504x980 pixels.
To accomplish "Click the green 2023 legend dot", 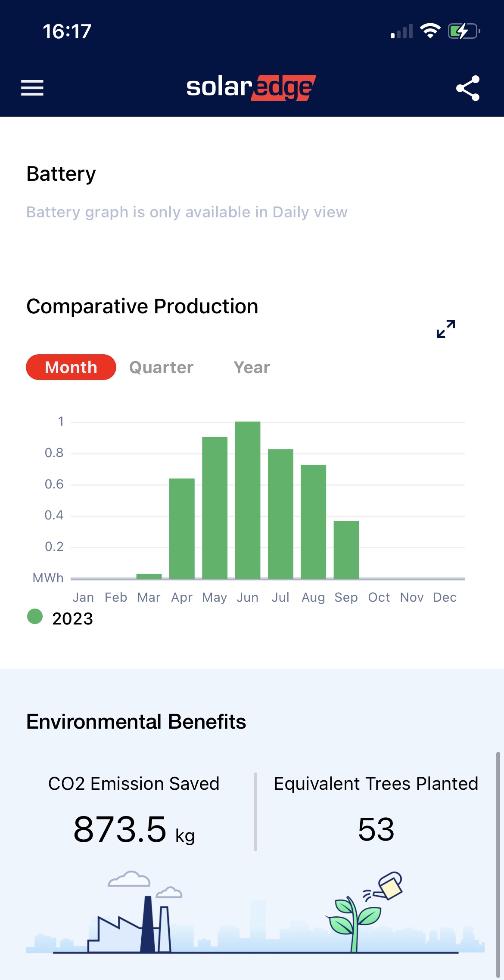I will pyautogui.click(x=35, y=616).
